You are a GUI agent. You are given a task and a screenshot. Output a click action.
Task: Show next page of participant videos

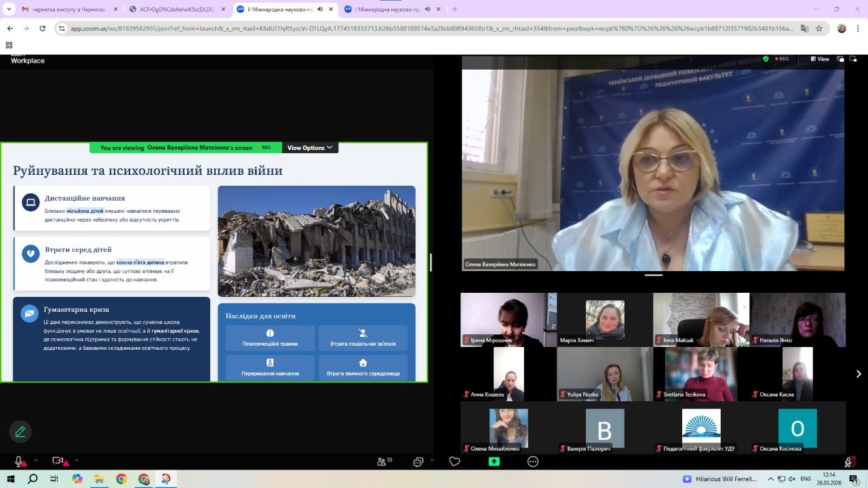(858, 373)
